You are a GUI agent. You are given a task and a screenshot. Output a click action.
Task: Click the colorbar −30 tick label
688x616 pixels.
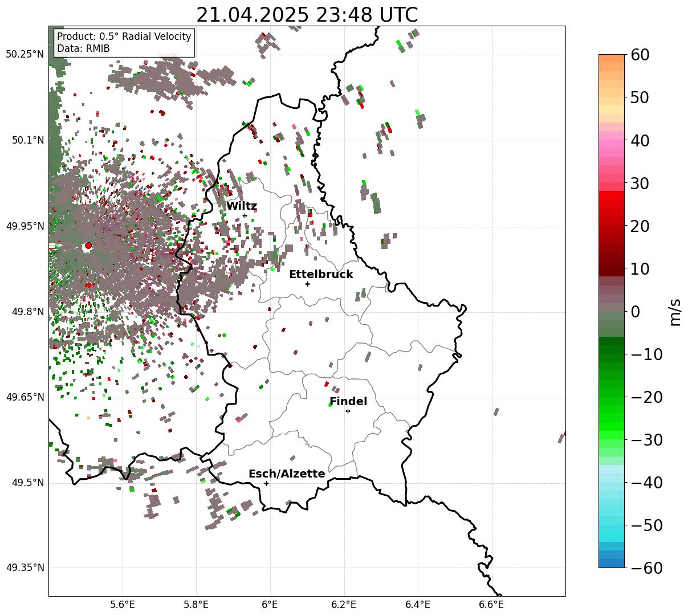[646, 440]
